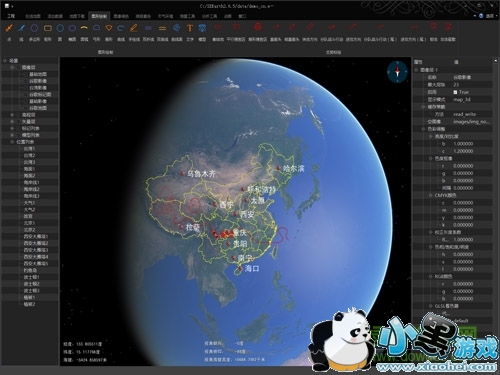The image size is (500, 375).
Task: Click the 显示模式 map_3d value
Action: point(472,99)
